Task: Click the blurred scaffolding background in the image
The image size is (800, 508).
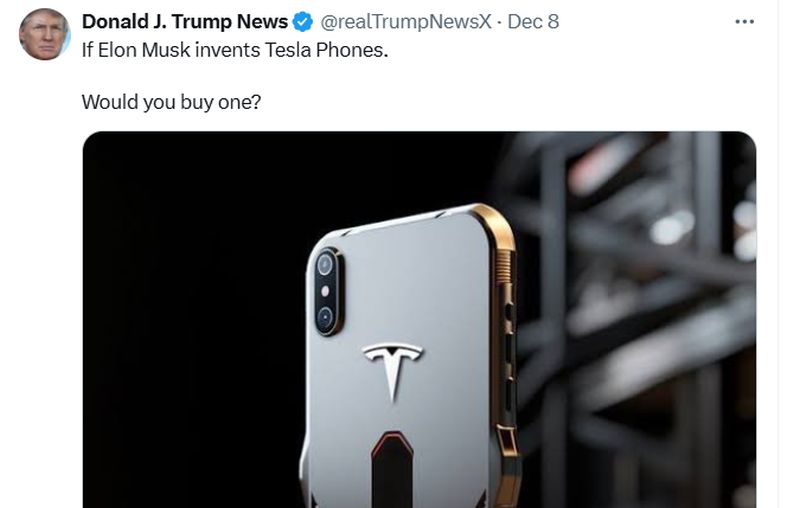Action: 640,300
